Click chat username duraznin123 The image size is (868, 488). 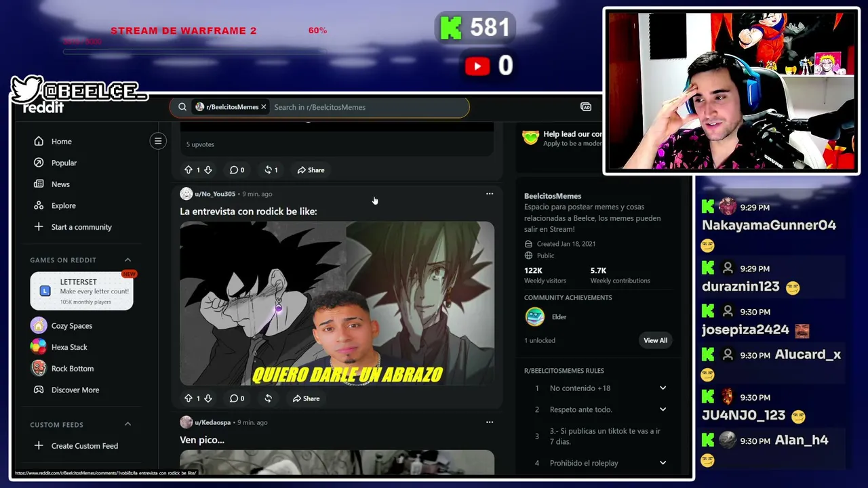click(741, 287)
